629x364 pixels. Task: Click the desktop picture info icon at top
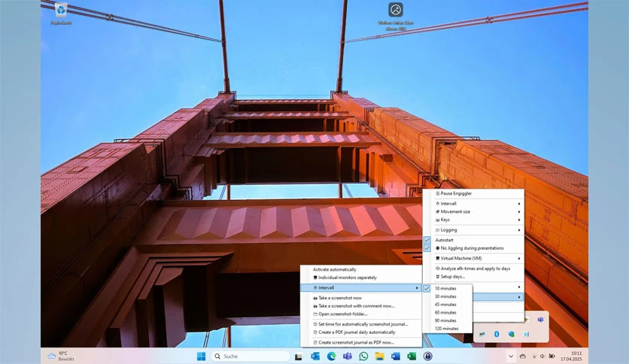(x=396, y=17)
